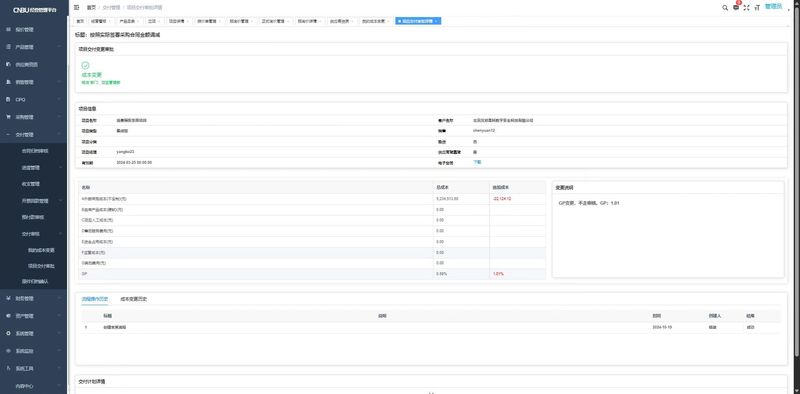Click the project manager value yangbo23
Screen dimensions: 800x394
pos(125,152)
